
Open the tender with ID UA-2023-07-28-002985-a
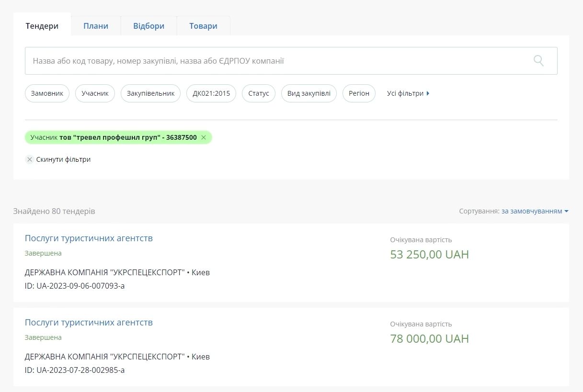click(x=89, y=323)
